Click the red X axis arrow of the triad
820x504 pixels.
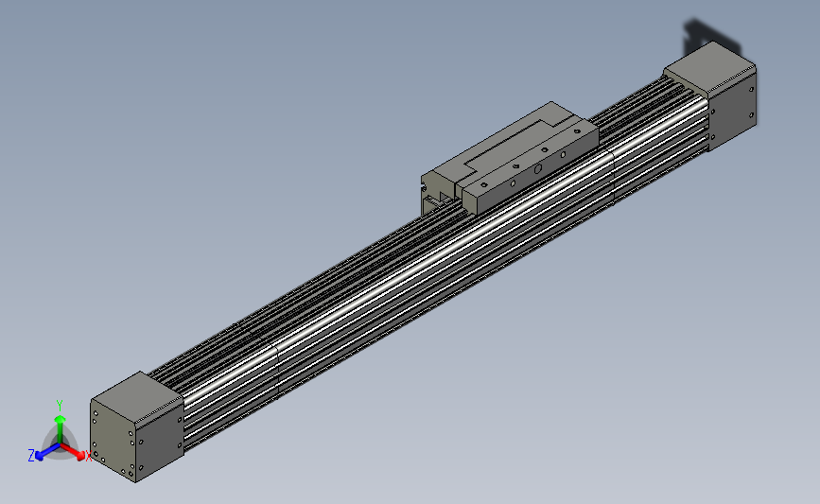[73, 451]
